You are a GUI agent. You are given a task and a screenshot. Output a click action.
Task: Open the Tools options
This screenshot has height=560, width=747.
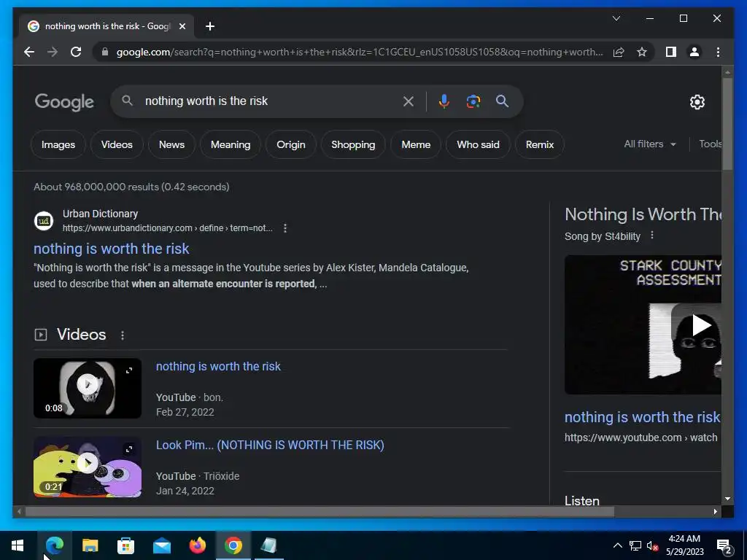(710, 144)
